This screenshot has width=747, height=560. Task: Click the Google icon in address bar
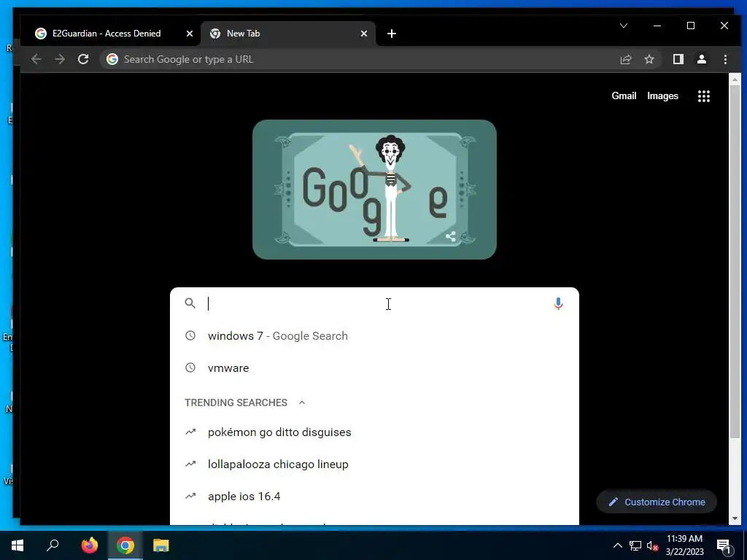coord(112,59)
